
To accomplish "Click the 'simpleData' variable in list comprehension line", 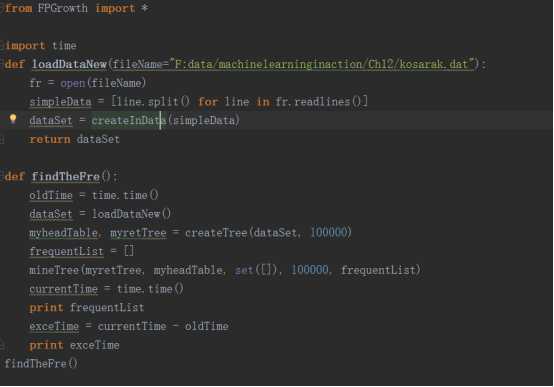I will coord(60,102).
